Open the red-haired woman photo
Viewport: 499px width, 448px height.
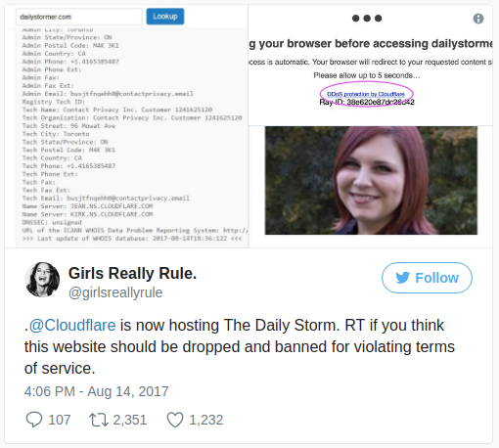click(371, 180)
